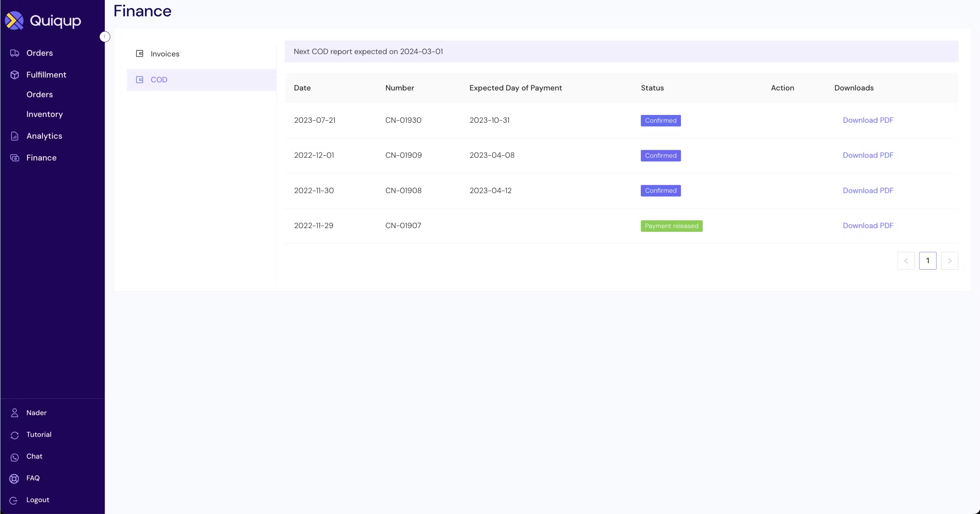Click the Logout icon
980x514 pixels.
point(14,500)
